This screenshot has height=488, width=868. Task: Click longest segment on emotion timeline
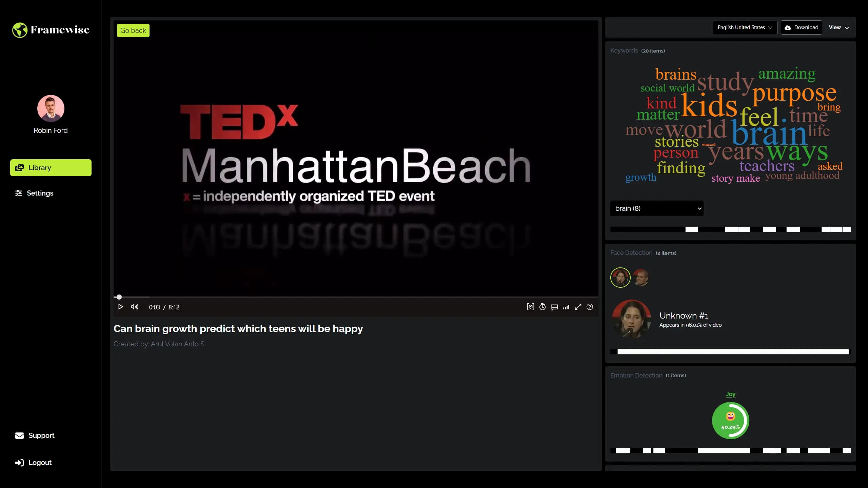[724, 451]
